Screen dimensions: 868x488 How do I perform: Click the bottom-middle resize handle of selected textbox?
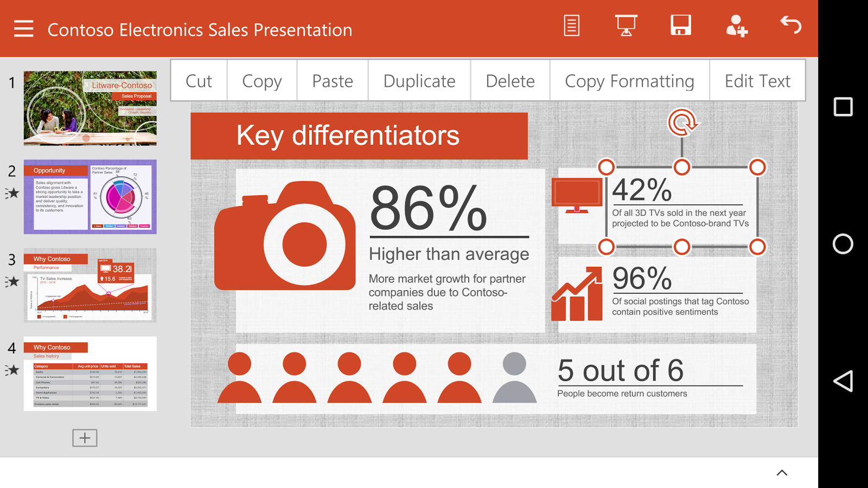(682, 247)
